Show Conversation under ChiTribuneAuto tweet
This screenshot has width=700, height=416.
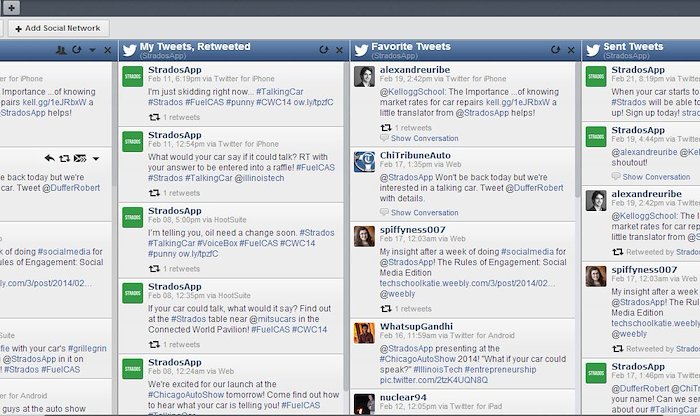click(x=425, y=213)
